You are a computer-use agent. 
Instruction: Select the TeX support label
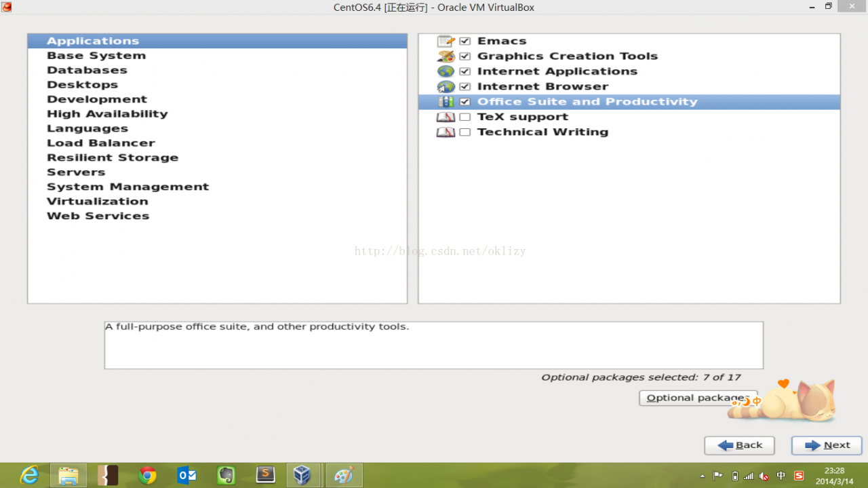[x=523, y=117]
